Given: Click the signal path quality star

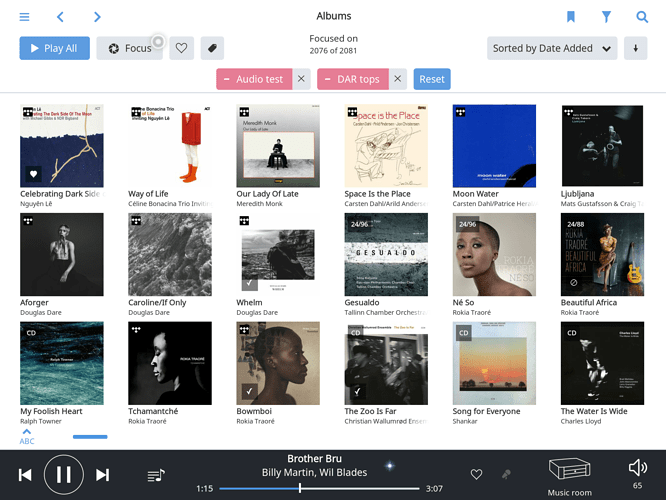Looking at the screenshot, I should tap(389, 466).
